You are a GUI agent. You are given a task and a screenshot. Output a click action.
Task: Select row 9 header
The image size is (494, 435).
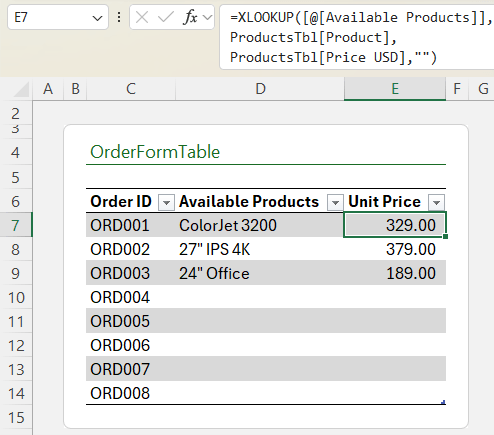[x=16, y=273]
